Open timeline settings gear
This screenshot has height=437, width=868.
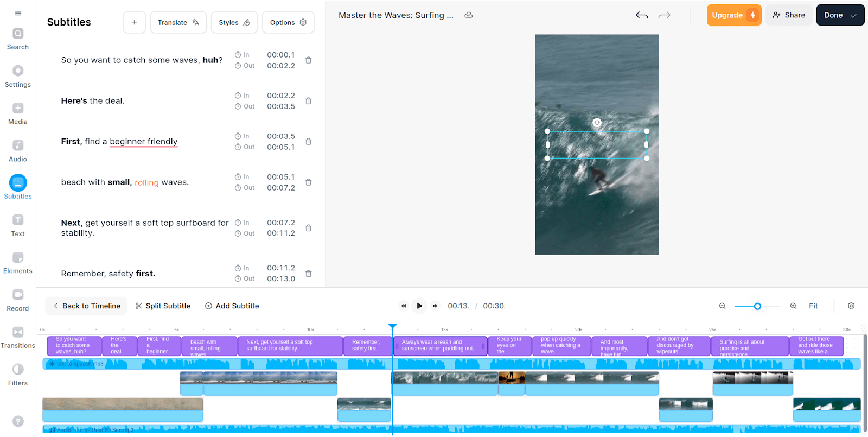pyautogui.click(x=851, y=306)
